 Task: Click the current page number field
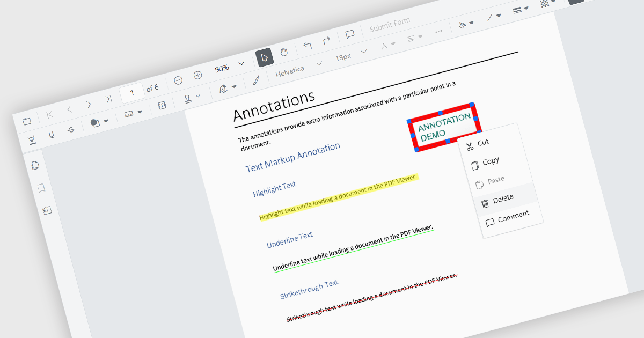pyautogui.click(x=131, y=93)
